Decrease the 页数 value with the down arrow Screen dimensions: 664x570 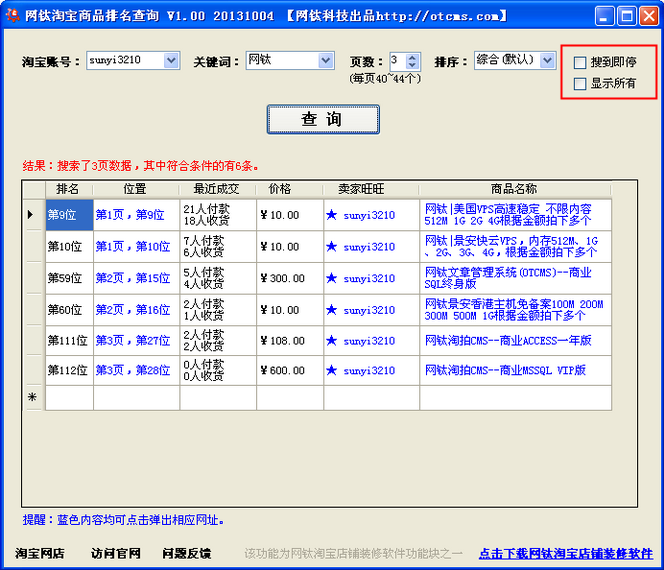coord(412,65)
